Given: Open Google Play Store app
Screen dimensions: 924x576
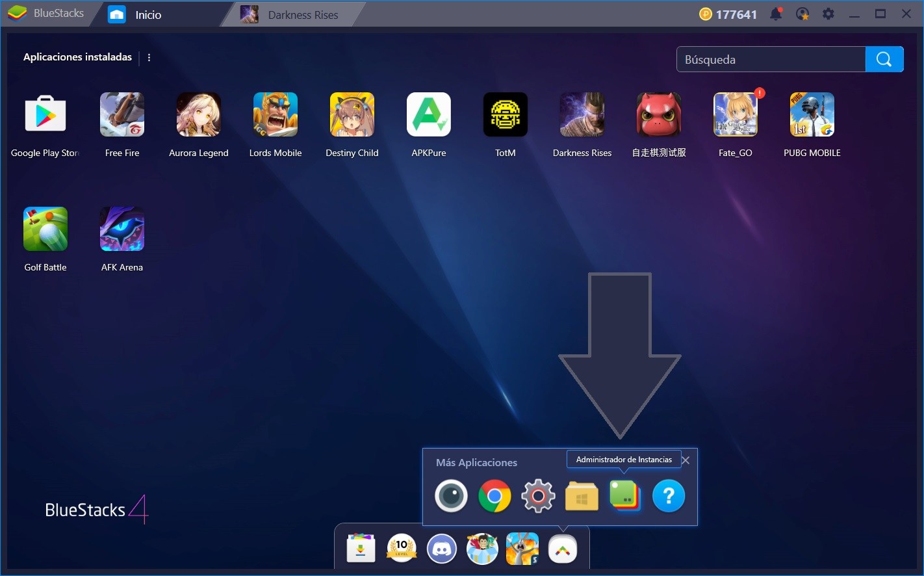Looking at the screenshot, I should 45,114.
